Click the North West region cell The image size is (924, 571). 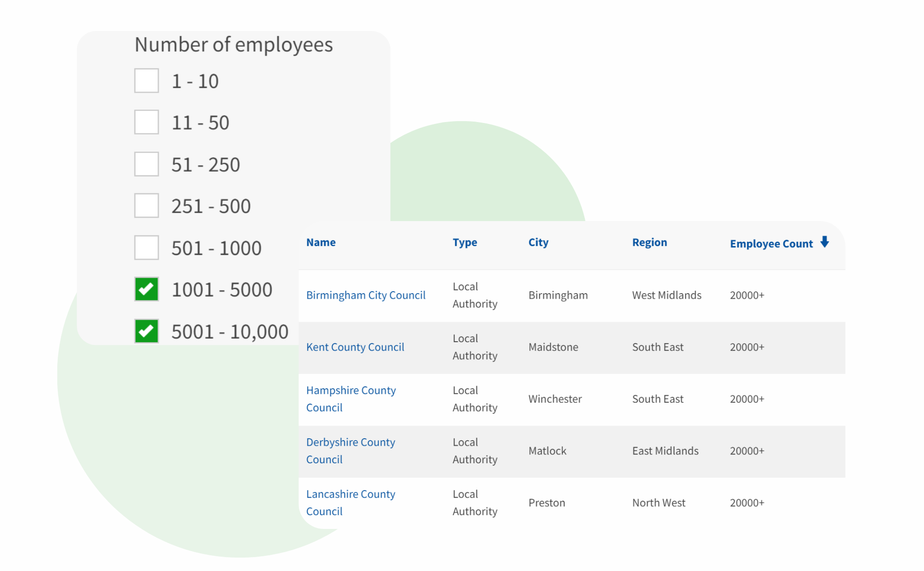coord(659,503)
